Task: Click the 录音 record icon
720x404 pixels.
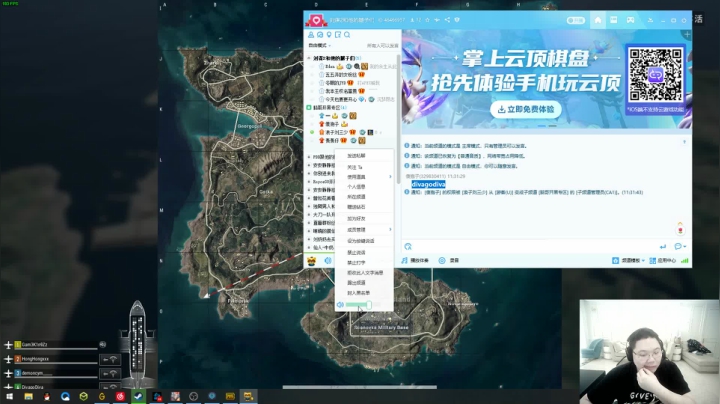Action: [442, 260]
